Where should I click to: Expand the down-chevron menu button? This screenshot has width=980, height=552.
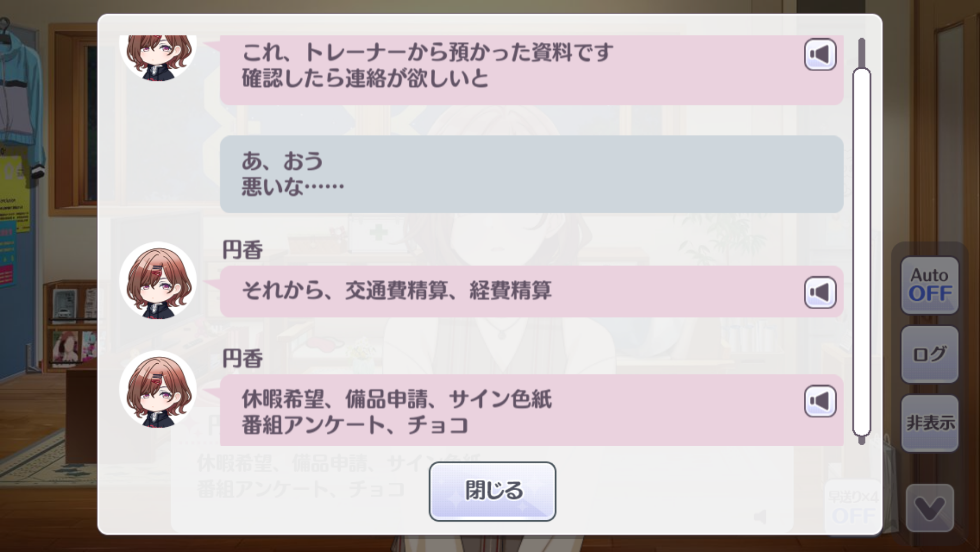pos(929,508)
